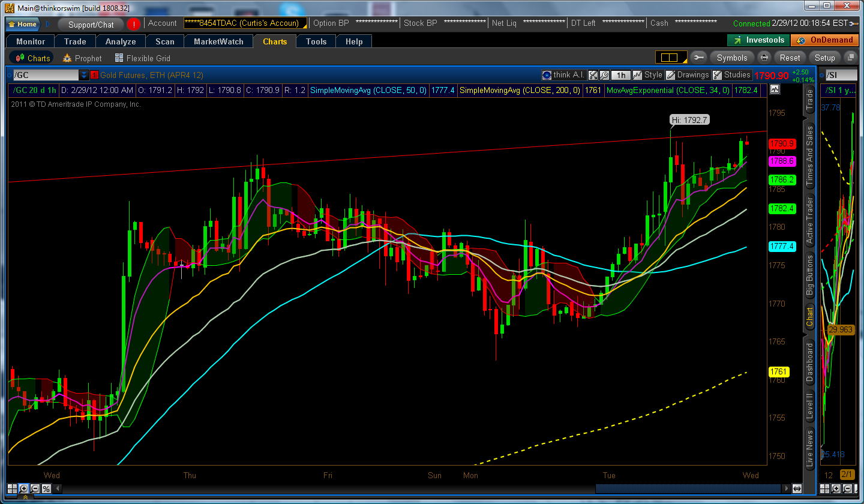Screen dimensions: 864x504
Task: Open the wrench settings icon beside Symbols
Action: click(x=698, y=58)
